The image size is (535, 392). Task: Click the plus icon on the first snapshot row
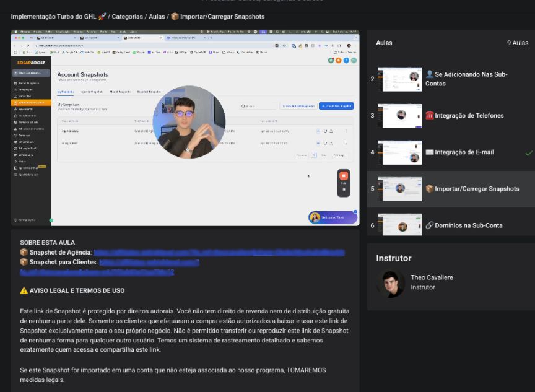pos(318,131)
